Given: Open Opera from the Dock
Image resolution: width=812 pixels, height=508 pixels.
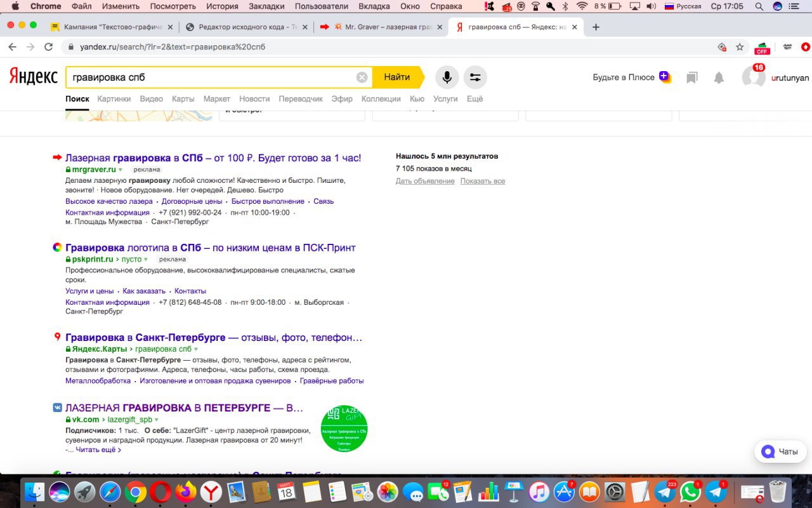Looking at the screenshot, I should pos(160,492).
